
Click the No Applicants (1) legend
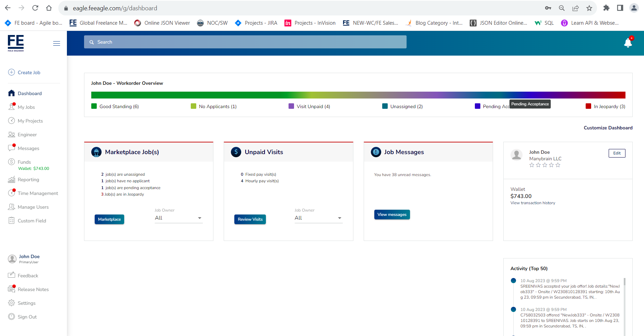[218, 106]
